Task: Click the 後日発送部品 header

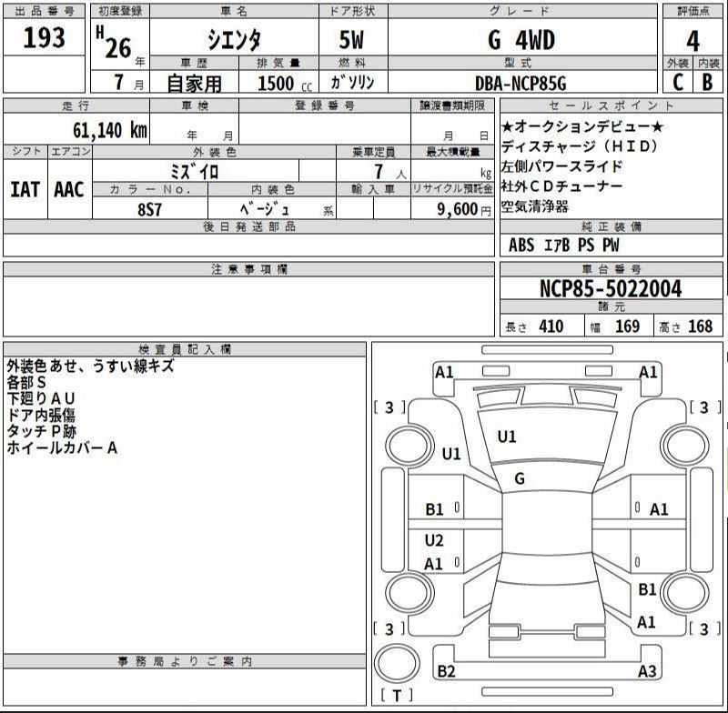Action: coord(249,226)
